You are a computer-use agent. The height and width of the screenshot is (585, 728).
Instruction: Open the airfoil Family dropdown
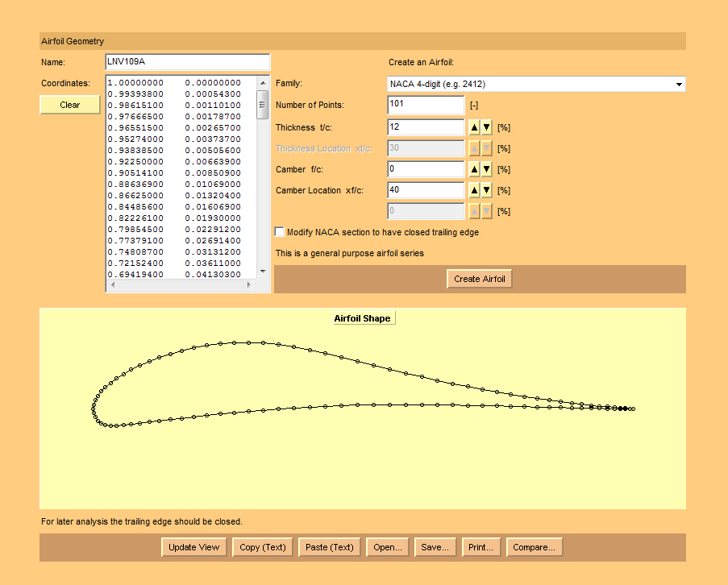(536, 84)
